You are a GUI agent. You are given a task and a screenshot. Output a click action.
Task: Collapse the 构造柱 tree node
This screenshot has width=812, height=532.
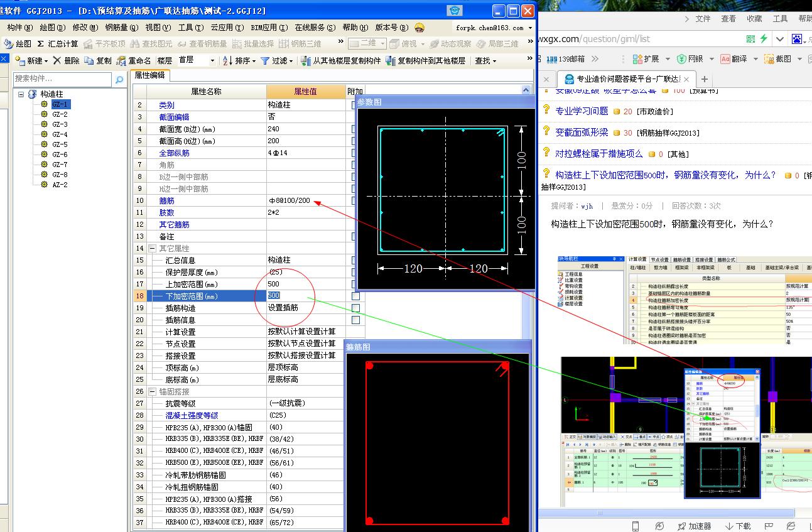[x=21, y=94]
